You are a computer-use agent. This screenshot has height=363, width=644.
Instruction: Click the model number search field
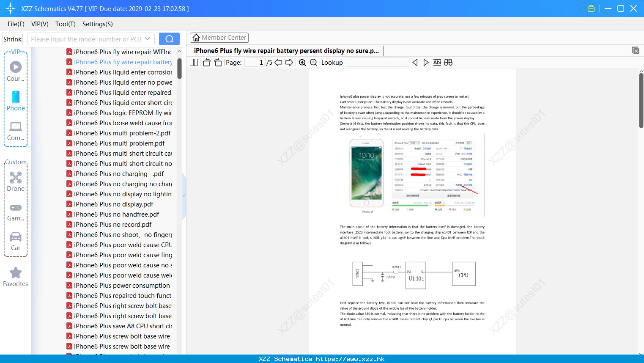86,39
